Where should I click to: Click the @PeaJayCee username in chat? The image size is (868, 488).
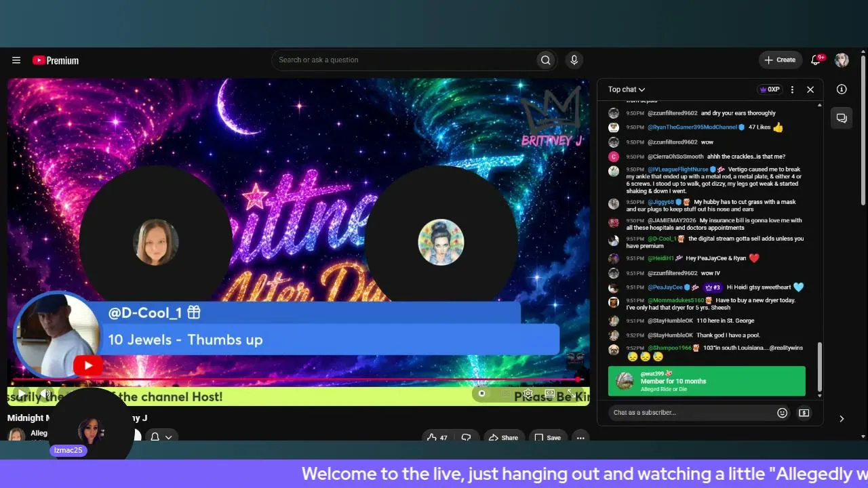(665, 287)
